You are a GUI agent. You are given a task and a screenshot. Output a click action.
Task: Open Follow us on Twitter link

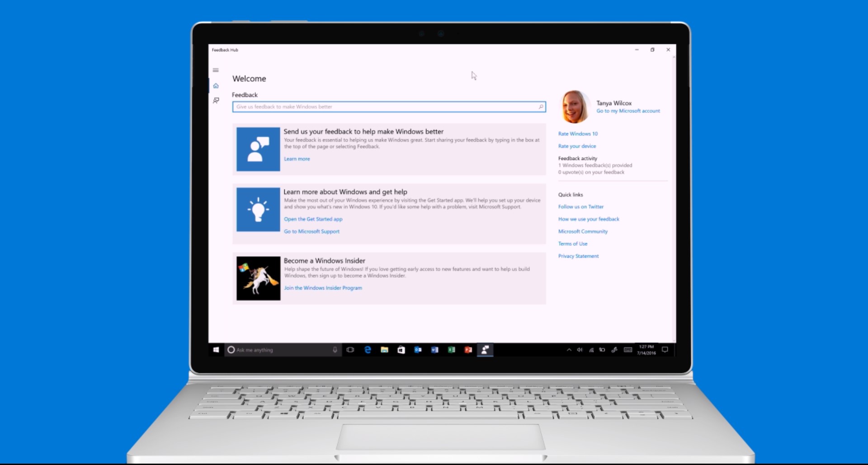pyautogui.click(x=581, y=207)
